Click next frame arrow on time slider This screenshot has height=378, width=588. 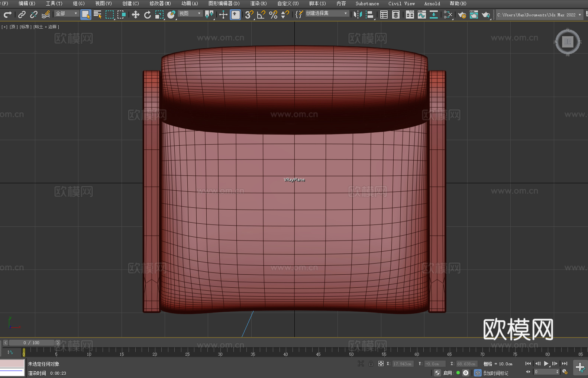coord(58,343)
